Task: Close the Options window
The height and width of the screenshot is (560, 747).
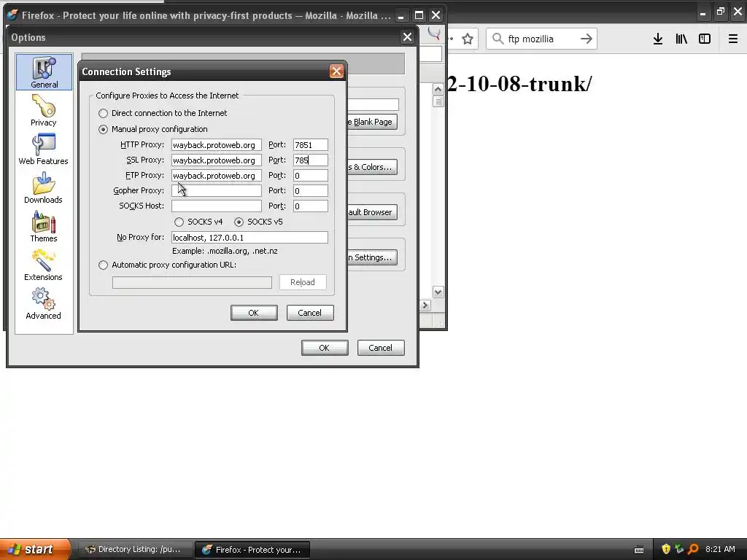Action: pos(407,37)
